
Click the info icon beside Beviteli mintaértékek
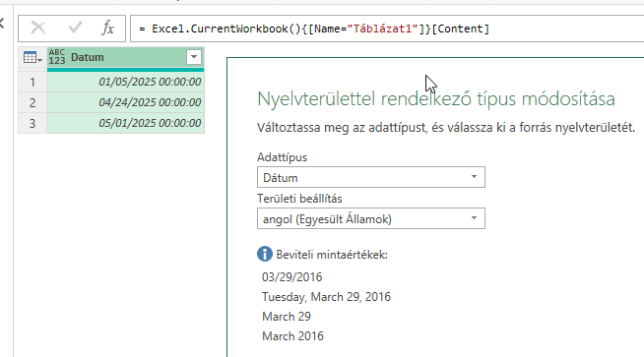[265, 254]
